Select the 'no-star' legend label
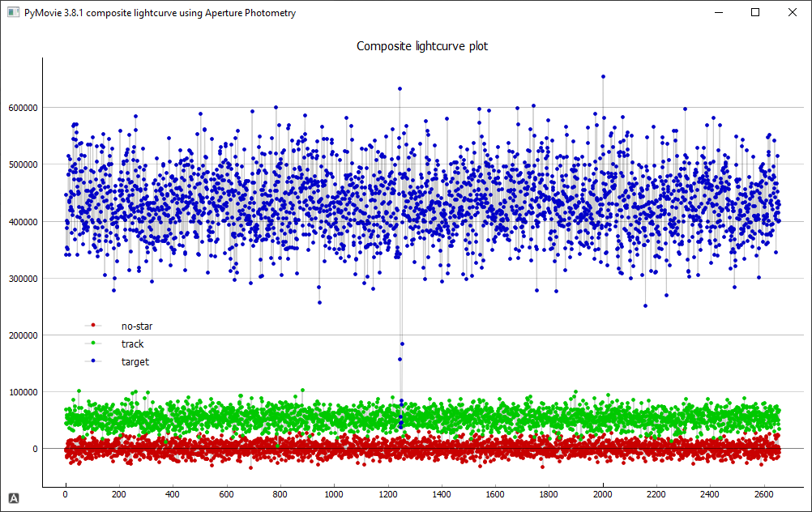The width and height of the screenshot is (812, 512). pyautogui.click(x=137, y=326)
